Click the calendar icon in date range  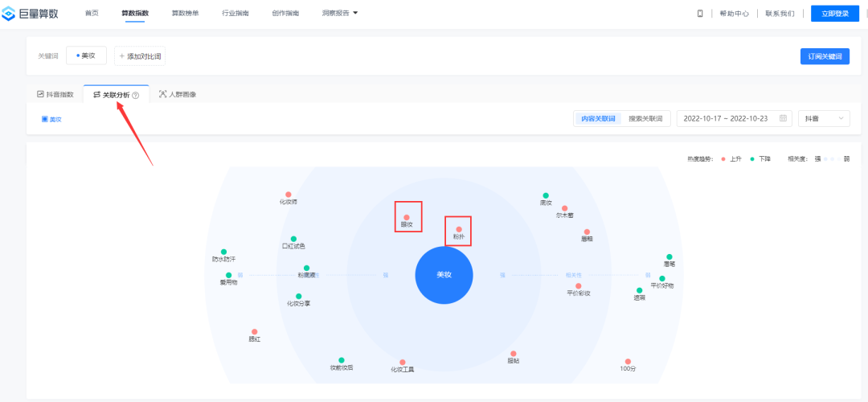click(783, 118)
